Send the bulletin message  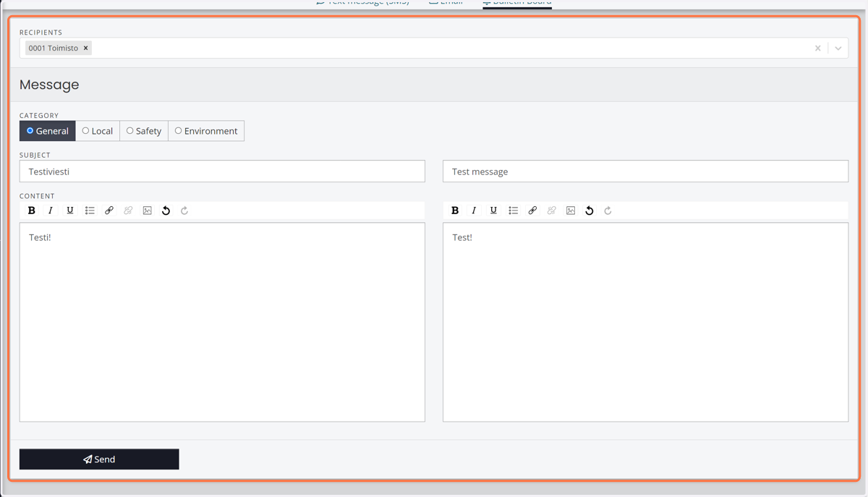tap(99, 459)
